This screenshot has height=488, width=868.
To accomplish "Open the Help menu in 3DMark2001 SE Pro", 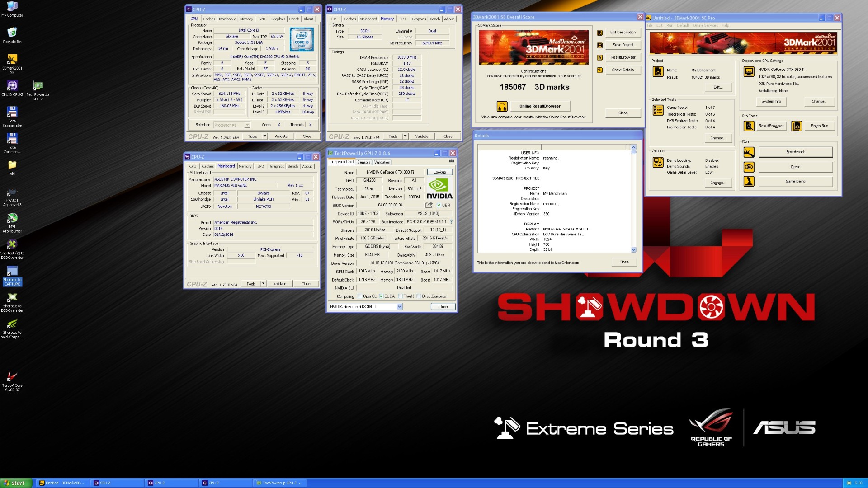I will [x=725, y=26].
